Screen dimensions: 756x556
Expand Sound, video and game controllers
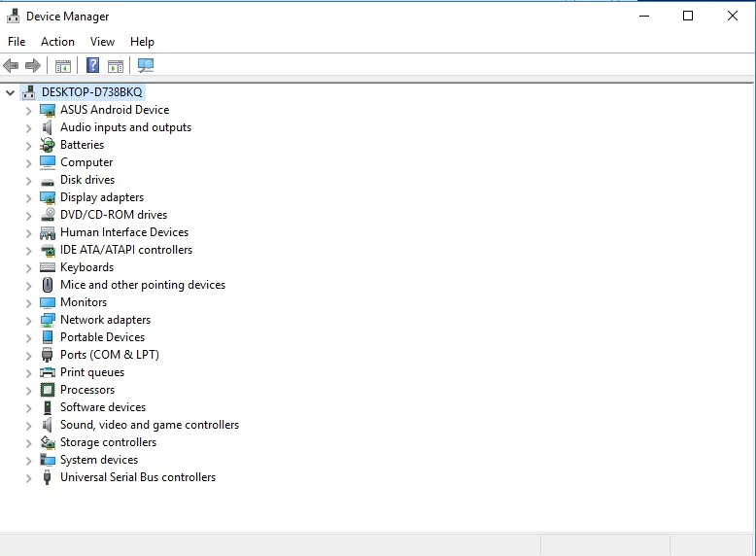click(x=28, y=425)
